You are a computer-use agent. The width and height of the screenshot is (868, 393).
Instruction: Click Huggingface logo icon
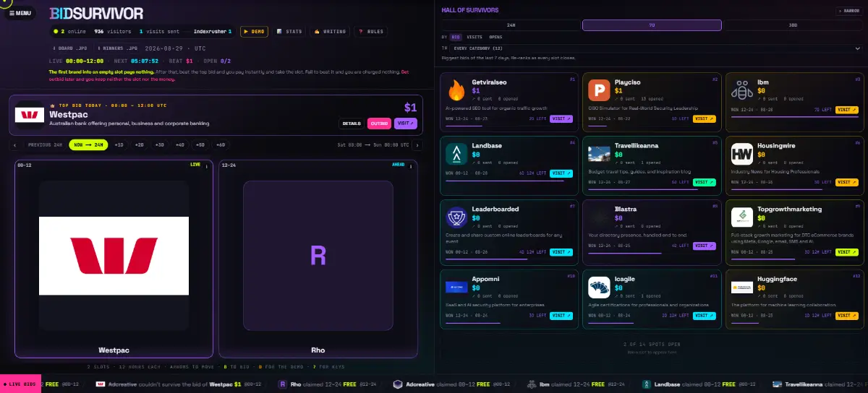[741, 286]
